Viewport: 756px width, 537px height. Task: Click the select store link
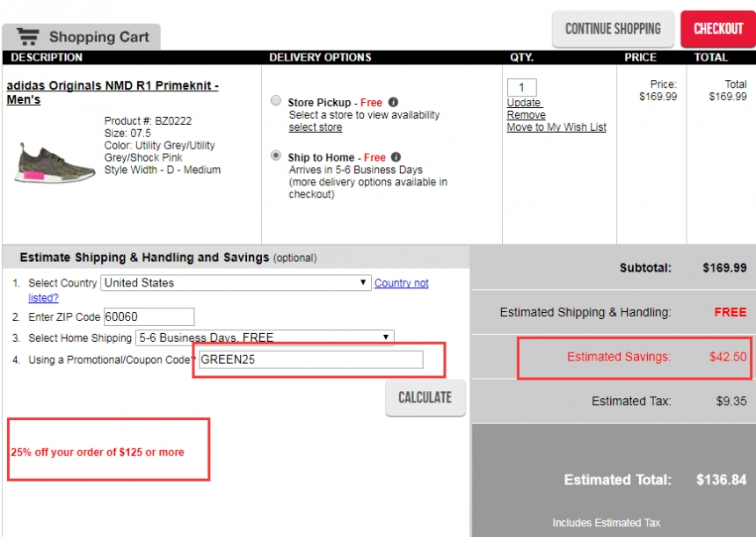(x=316, y=127)
